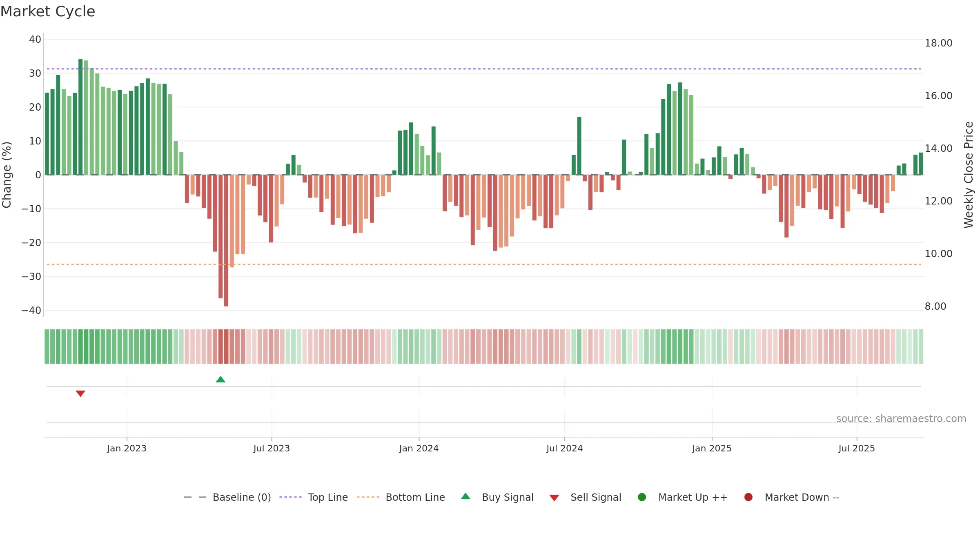Click the Market Cycle chart title
The width and height of the screenshot is (980, 551).
47,11
